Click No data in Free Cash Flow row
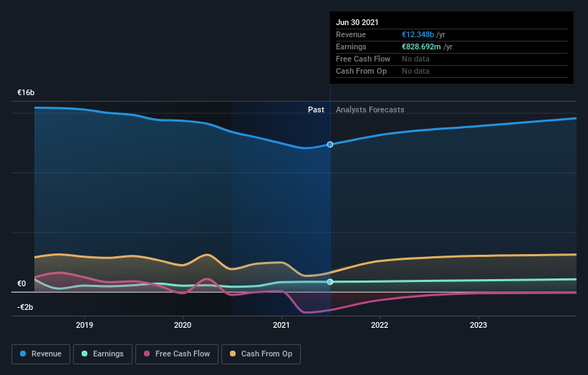The image size is (588, 375). point(415,59)
